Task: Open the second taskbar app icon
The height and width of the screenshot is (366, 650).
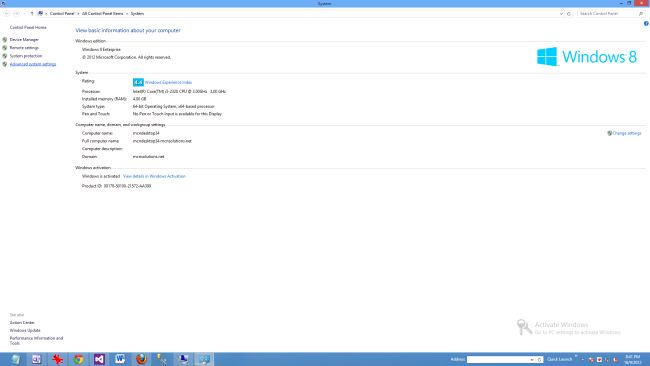Action: click(36, 359)
